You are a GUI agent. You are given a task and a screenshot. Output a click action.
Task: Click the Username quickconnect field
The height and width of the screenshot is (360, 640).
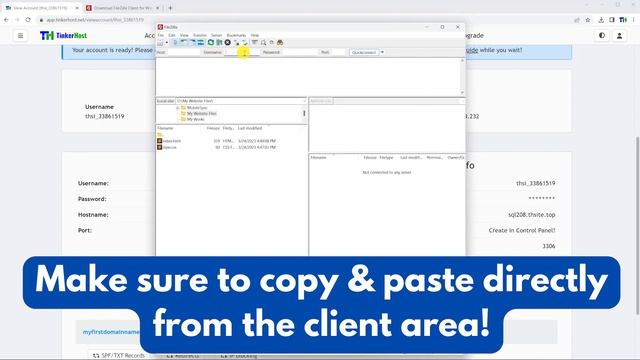(x=242, y=52)
